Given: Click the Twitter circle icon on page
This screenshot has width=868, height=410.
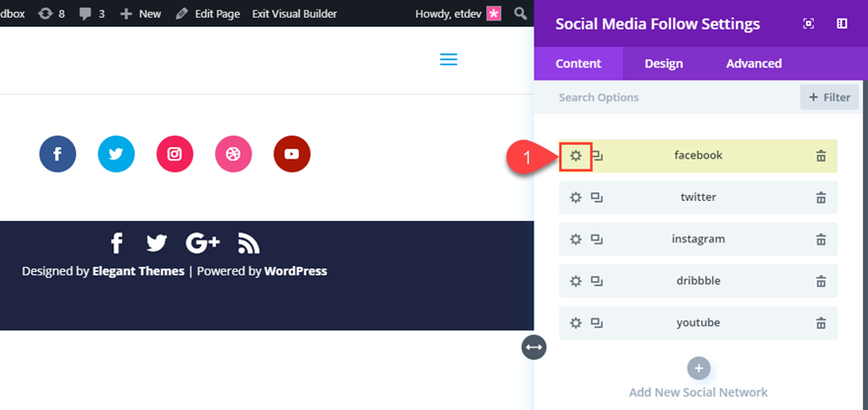Looking at the screenshot, I should point(116,154).
